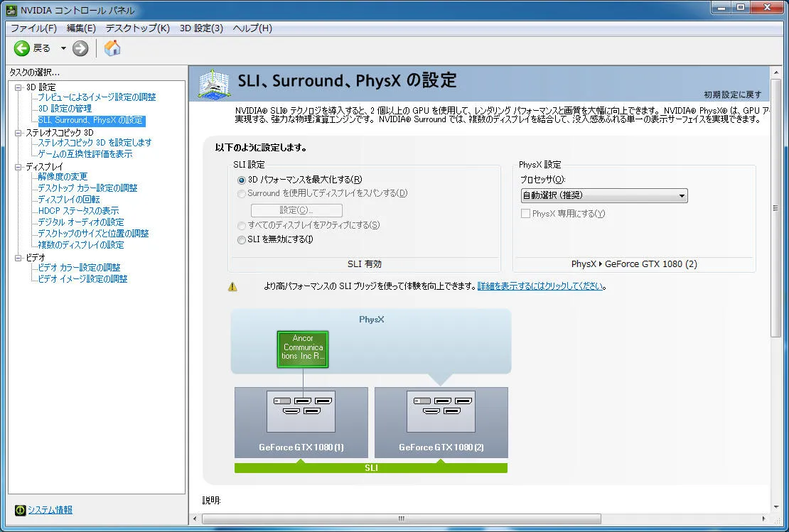The width and height of the screenshot is (789, 532).
Task: Click the 戻る text label
Action: 42,48
